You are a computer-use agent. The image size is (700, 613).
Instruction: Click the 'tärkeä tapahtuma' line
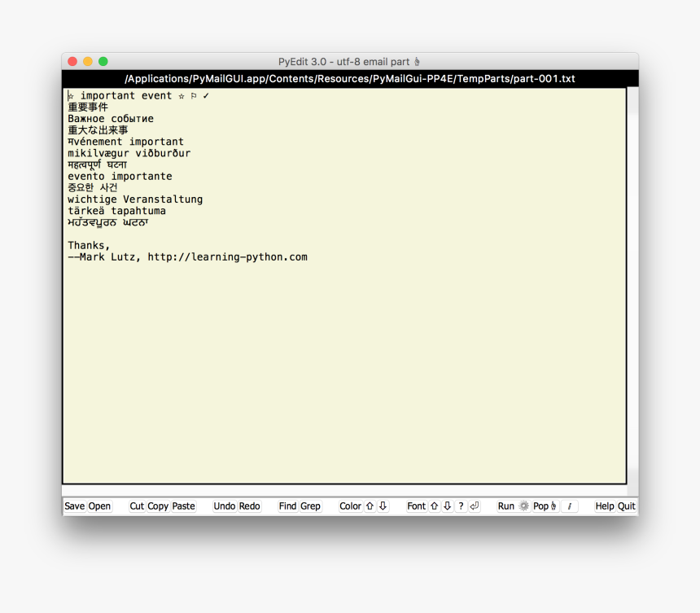[x=116, y=211]
